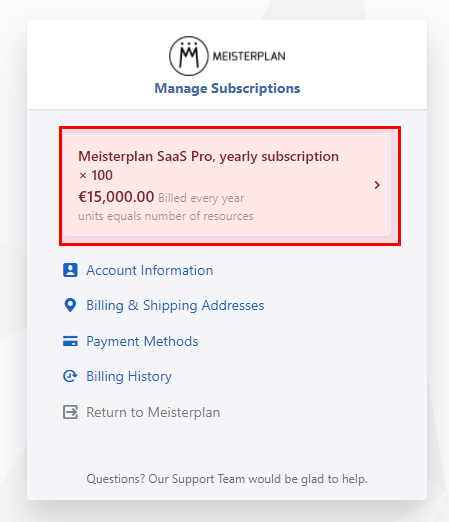
Task: Click the Return to Meisterplan exit icon
Action: pyautogui.click(x=70, y=412)
